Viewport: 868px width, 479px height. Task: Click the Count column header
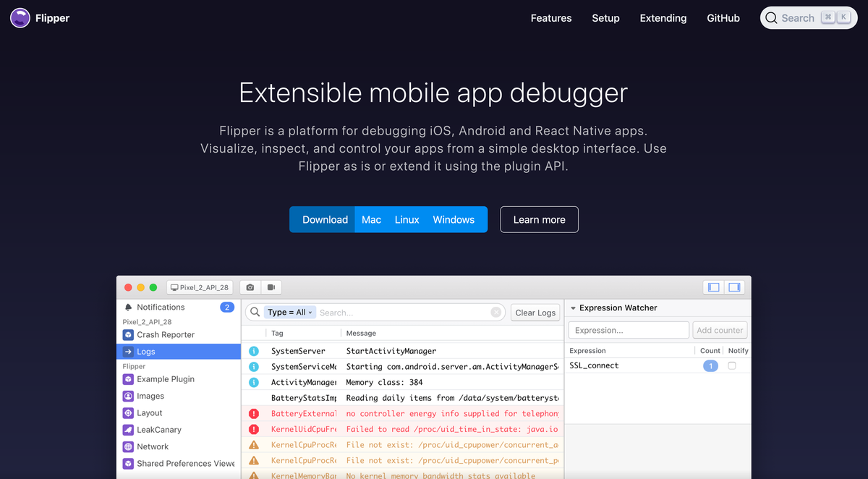(x=710, y=350)
